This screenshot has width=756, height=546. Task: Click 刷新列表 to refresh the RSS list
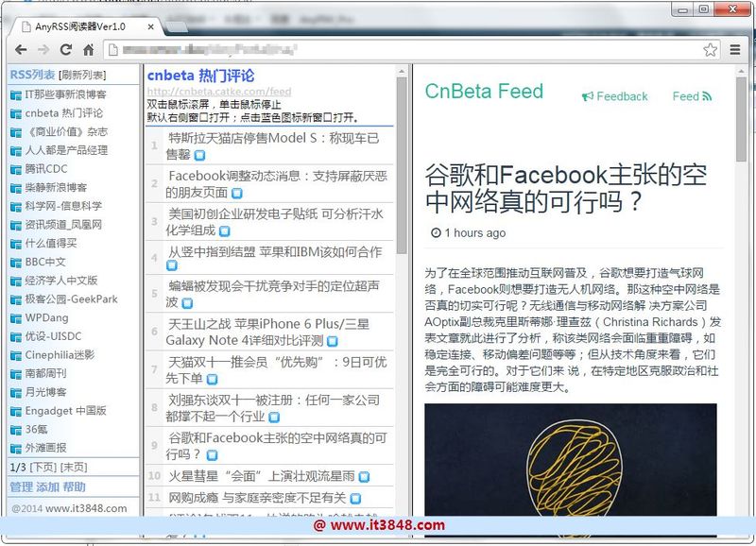[82, 76]
